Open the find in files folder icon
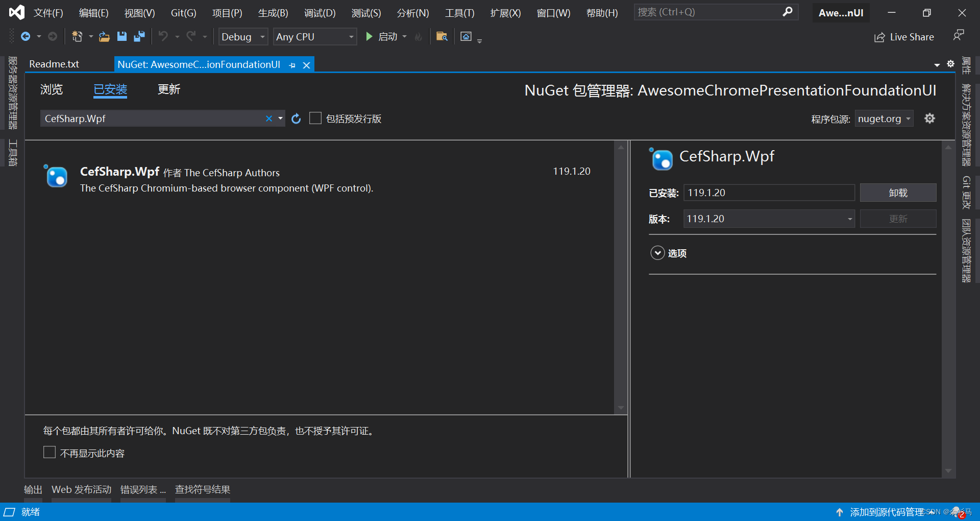 click(442, 36)
